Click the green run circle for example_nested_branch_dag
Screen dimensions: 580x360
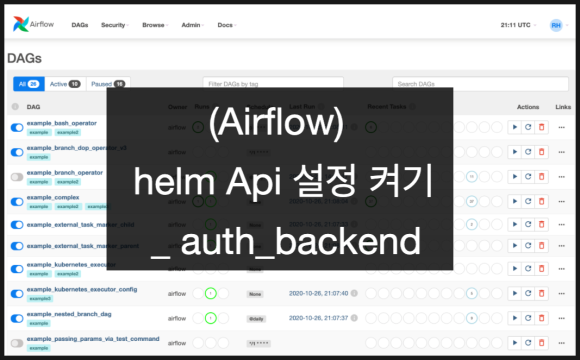point(210,318)
